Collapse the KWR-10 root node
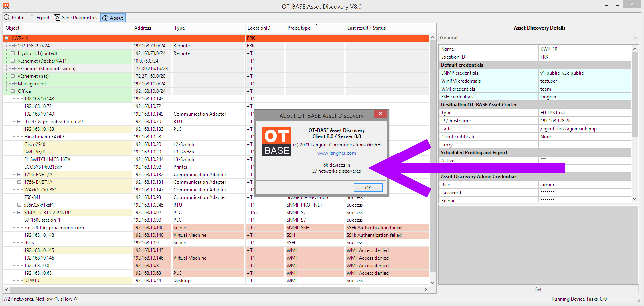The width and height of the screenshot is (644, 306). (x=7, y=38)
